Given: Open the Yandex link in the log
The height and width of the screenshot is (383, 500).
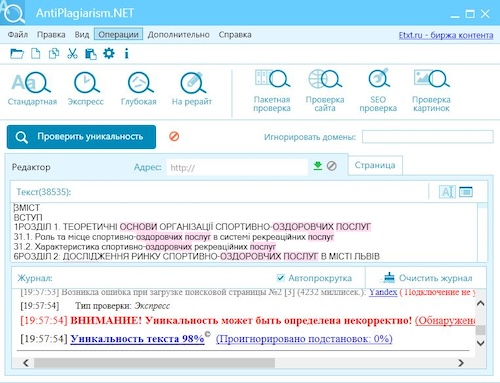Looking at the screenshot, I should click(x=383, y=292).
